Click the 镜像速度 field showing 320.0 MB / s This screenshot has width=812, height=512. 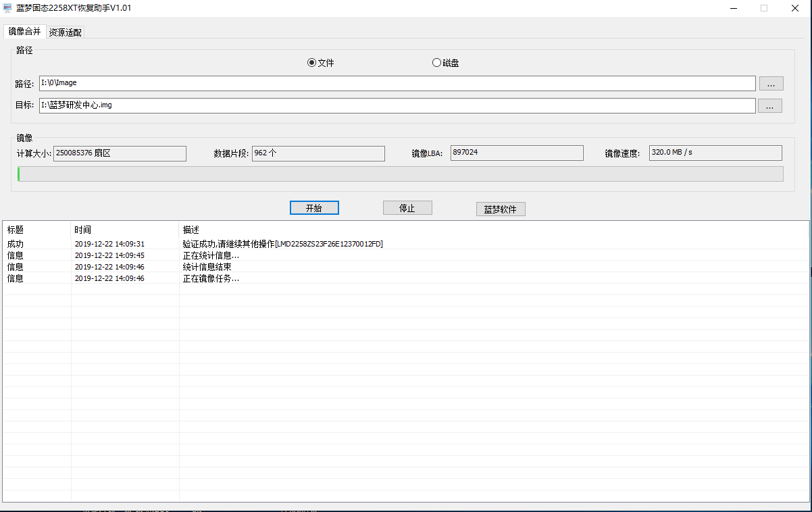pyautogui.click(x=715, y=153)
